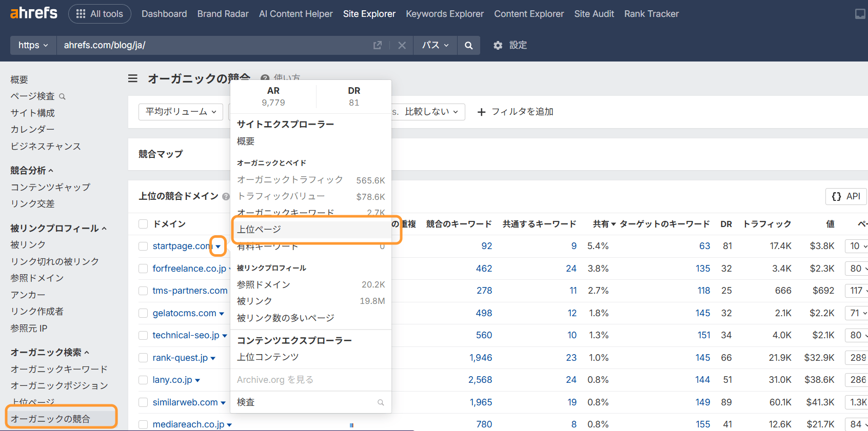The image size is (868, 431).
Task: Expand the similarweb.com dropdown arrow
Action: [x=223, y=403]
